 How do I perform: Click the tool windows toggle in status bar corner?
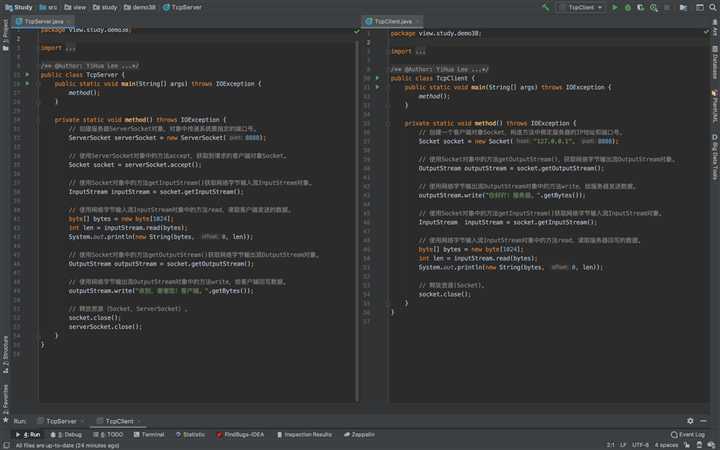point(6,445)
